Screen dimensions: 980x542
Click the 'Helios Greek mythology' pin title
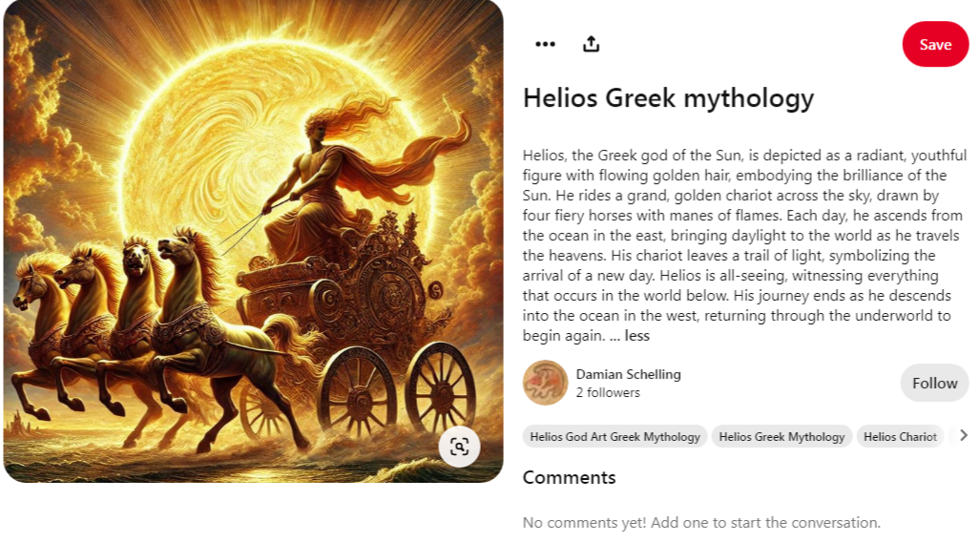(x=668, y=98)
